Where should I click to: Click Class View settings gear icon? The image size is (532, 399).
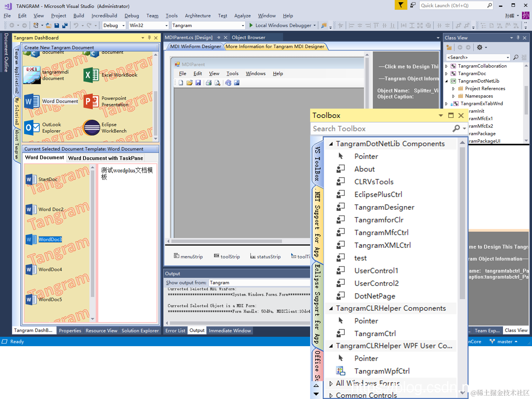480,47
